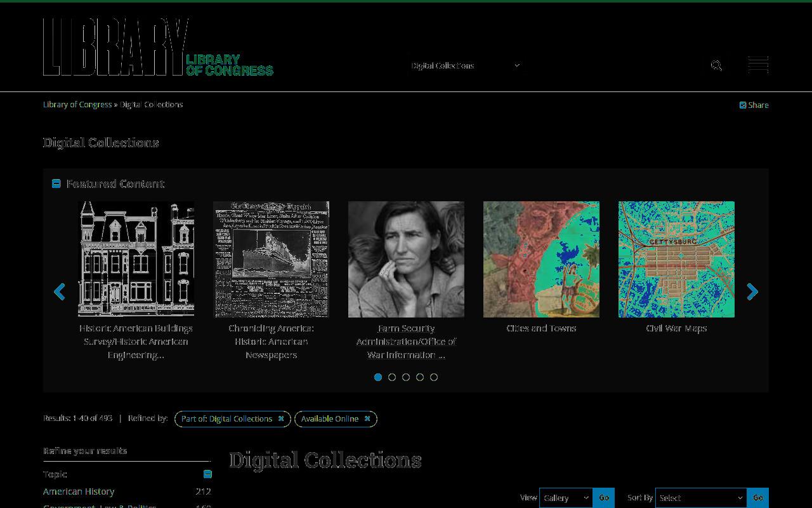
Task: Click the Results: 1-40 of 493 text
Action: tap(78, 418)
